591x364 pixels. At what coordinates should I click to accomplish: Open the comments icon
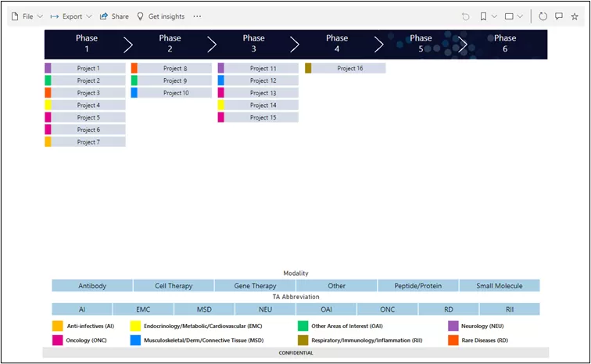coord(559,16)
